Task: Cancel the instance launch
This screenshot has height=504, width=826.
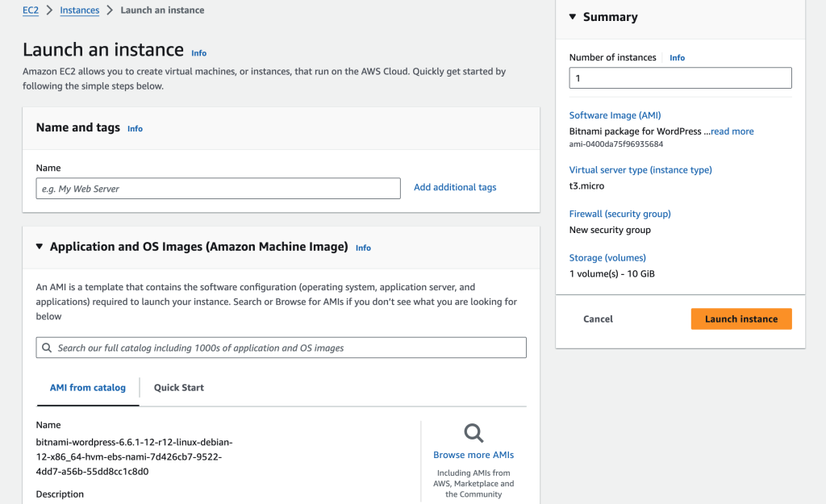Action: (x=598, y=319)
